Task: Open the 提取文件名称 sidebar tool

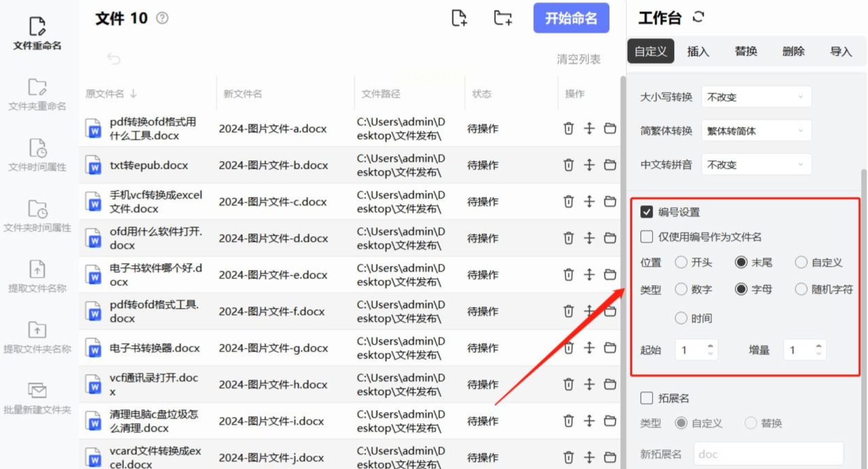Action: point(37,277)
